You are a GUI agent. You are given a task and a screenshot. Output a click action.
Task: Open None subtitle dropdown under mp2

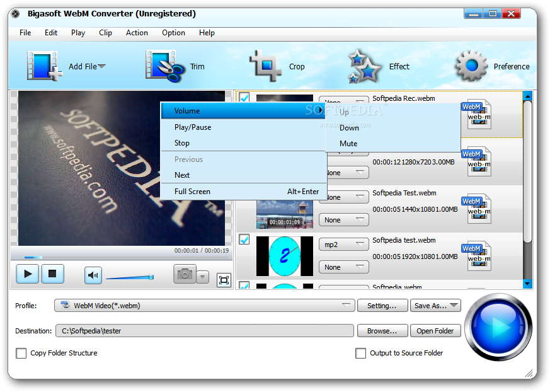[344, 267]
